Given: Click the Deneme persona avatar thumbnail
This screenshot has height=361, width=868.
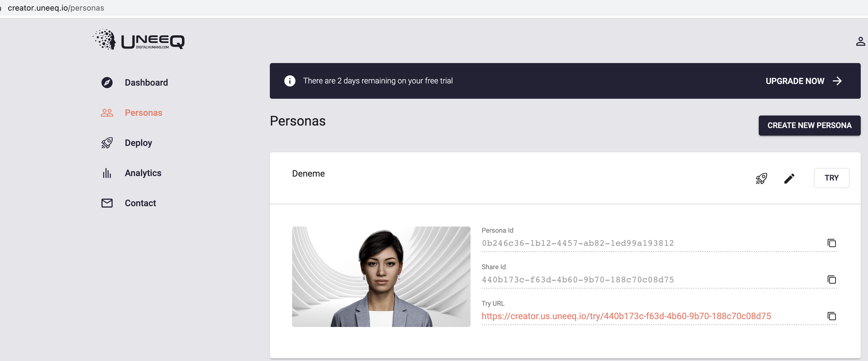Looking at the screenshot, I should pyautogui.click(x=381, y=277).
